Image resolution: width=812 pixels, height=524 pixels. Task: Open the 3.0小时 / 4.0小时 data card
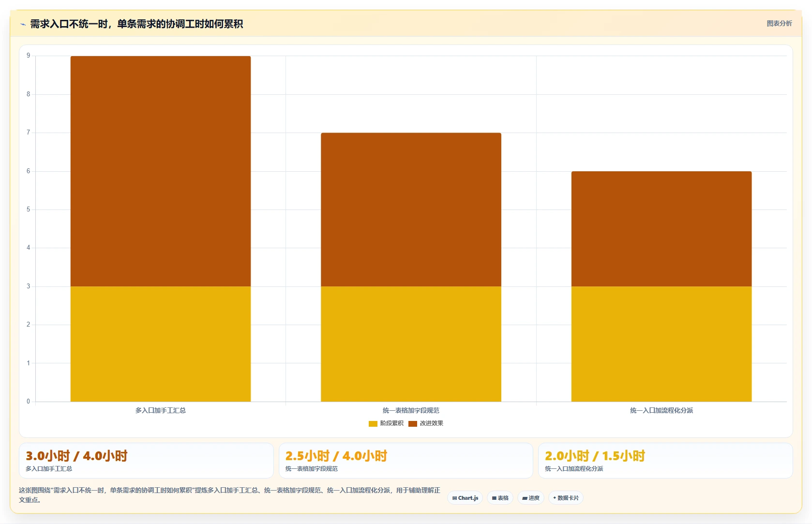point(146,461)
